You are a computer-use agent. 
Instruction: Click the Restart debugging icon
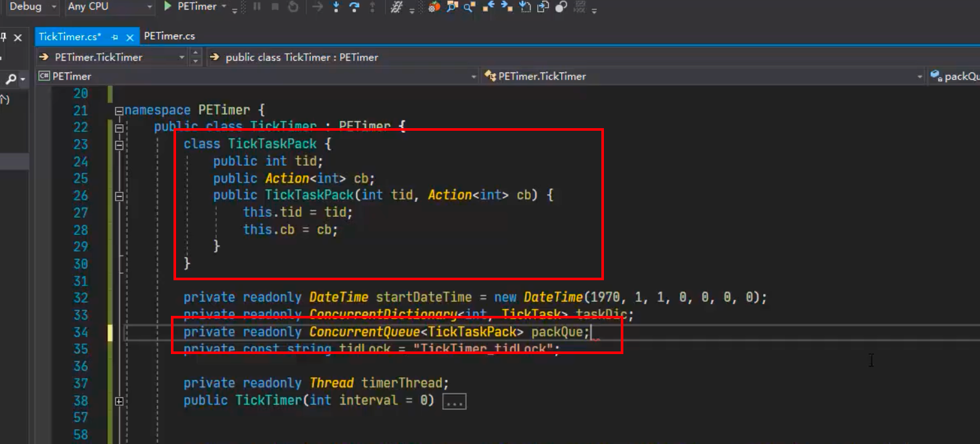point(293,6)
